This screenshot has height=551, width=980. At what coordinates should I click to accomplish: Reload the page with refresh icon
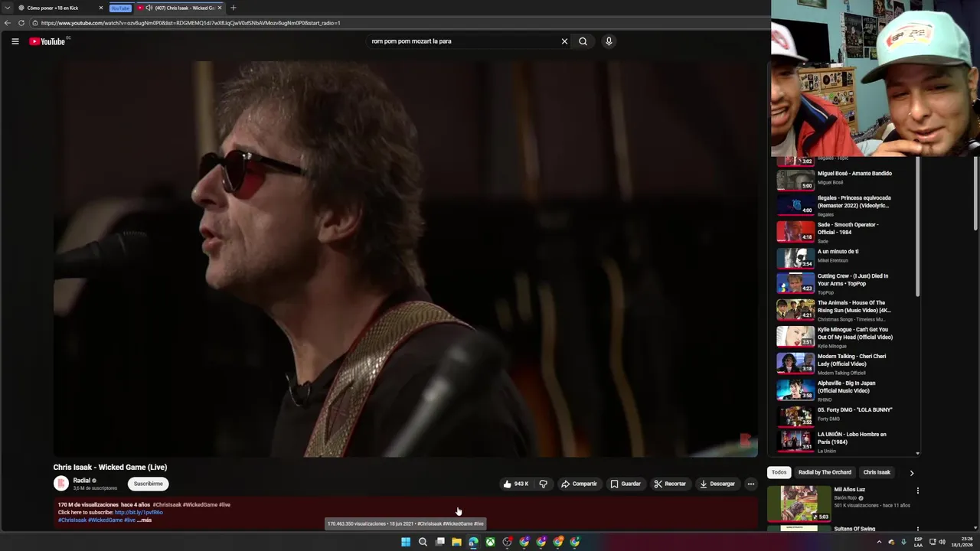coord(21,23)
